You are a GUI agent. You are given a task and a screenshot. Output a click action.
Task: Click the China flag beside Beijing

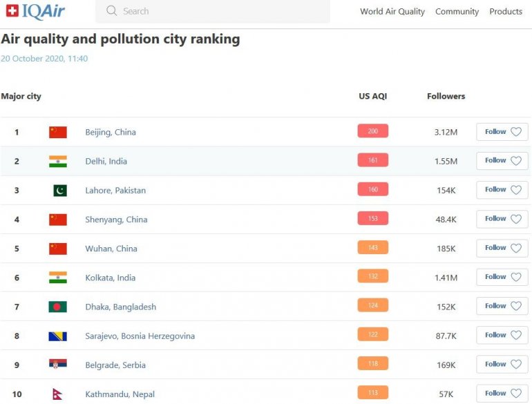point(58,132)
